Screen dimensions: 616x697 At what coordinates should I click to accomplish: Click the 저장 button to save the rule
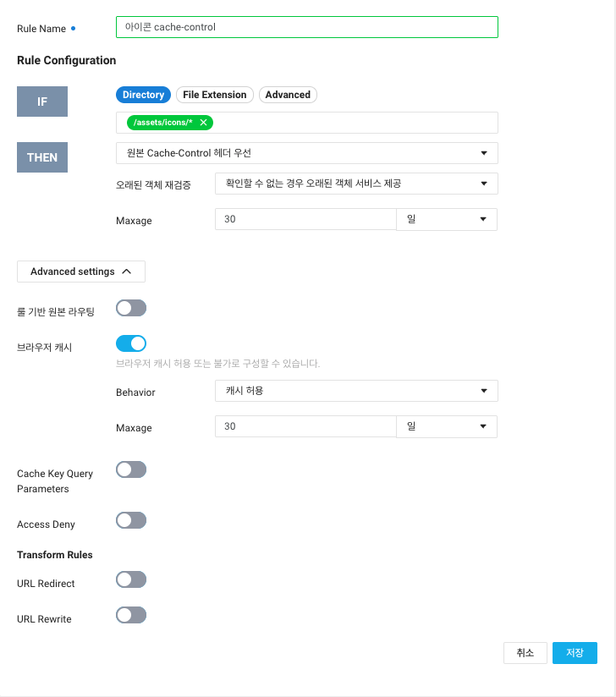[x=575, y=652]
